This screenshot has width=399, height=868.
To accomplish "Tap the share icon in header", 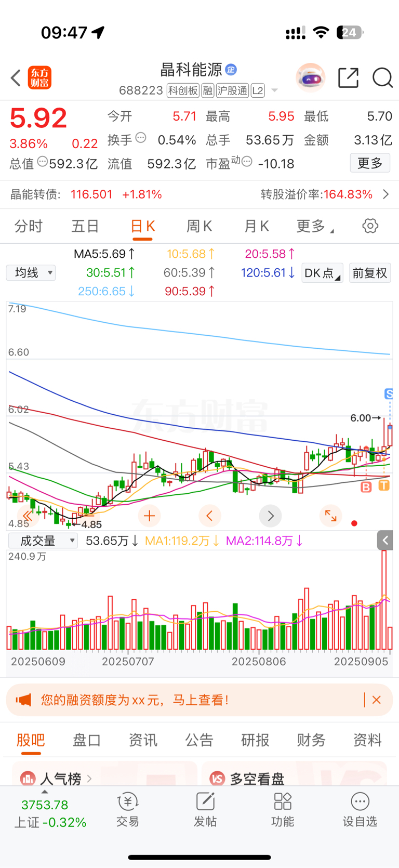I will (x=348, y=78).
